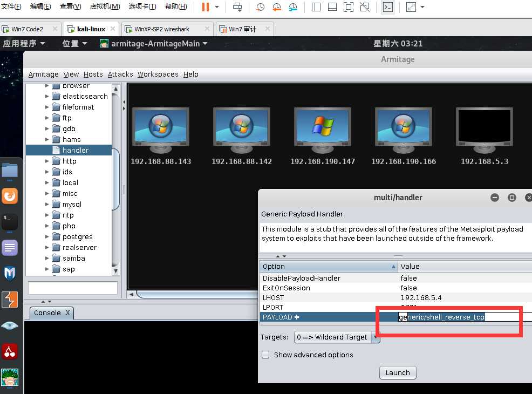Image resolution: width=532 pixels, height=394 pixels.
Task: Open stretch display dropdown arrow
Action: pos(422,7)
